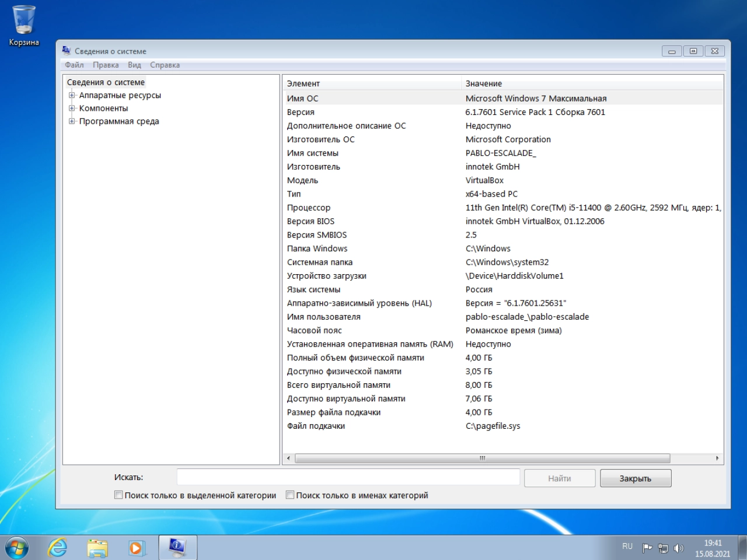The image size is (747, 560).
Task: Click the Закрыть button
Action: point(636,478)
